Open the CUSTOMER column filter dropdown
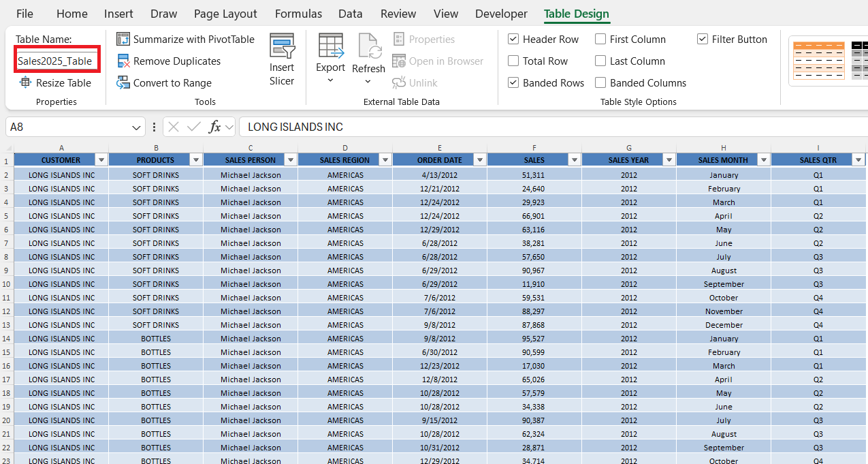868x464 pixels. (x=101, y=160)
